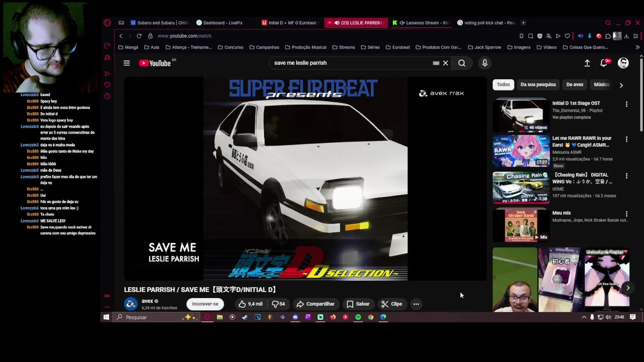Open the Eurobeat bookmarks folder
Image resolution: width=644 pixels, height=362 pixels.
click(x=397, y=47)
